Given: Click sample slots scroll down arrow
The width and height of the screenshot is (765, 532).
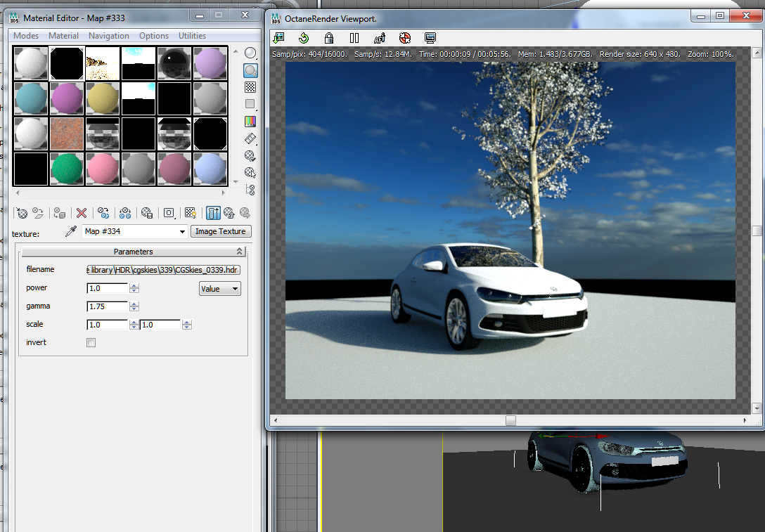Looking at the screenshot, I should 236,181.
